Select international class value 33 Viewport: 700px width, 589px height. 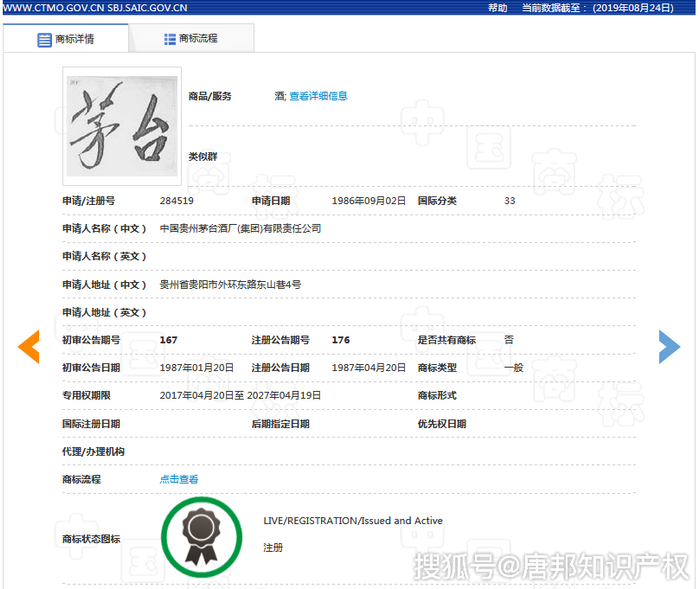(x=510, y=201)
